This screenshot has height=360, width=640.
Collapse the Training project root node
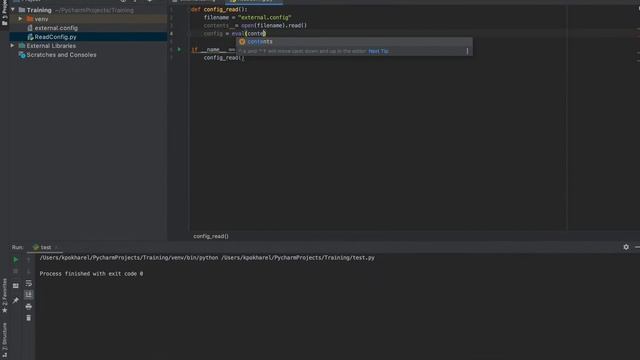[x=13, y=9]
